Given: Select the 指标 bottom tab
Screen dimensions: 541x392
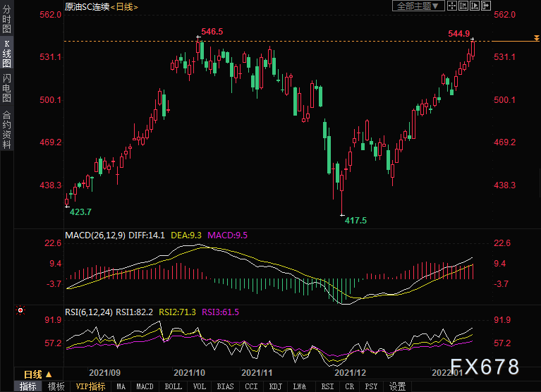Looking at the screenshot, I should coord(28,386).
